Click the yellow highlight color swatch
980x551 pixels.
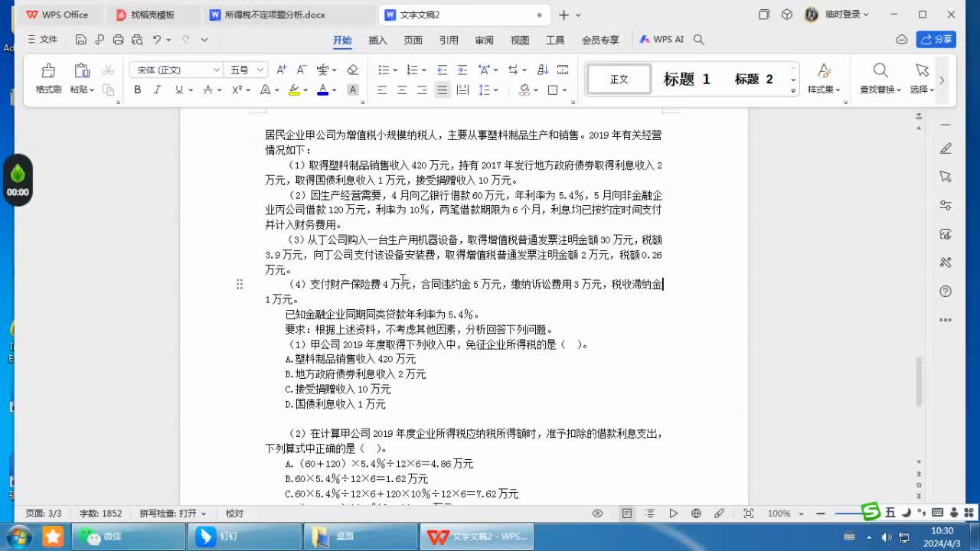coord(294,90)
